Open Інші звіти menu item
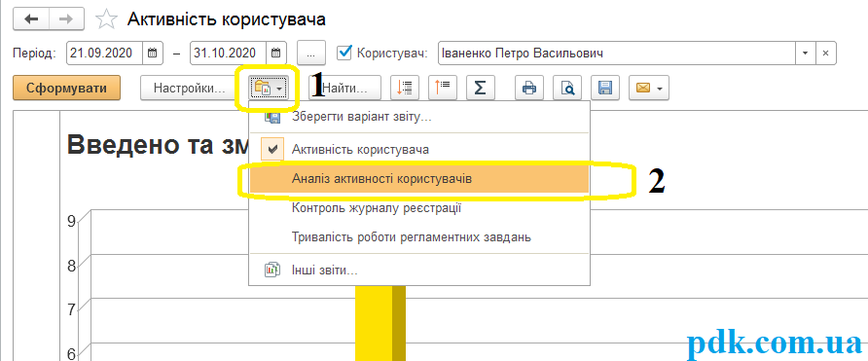 click(419, 271)
